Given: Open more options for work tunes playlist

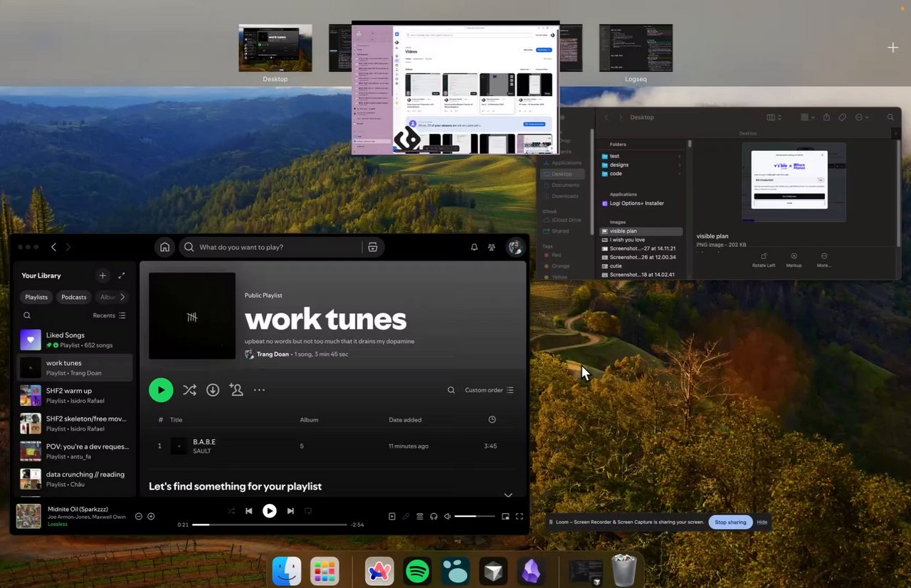Looking at the screenshot, I should [x=259, y=390].
